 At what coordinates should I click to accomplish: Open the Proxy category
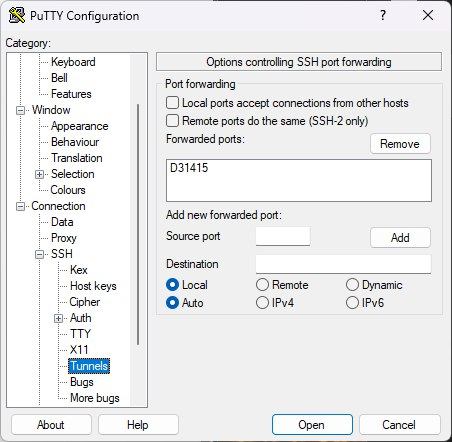pos(64,238)
